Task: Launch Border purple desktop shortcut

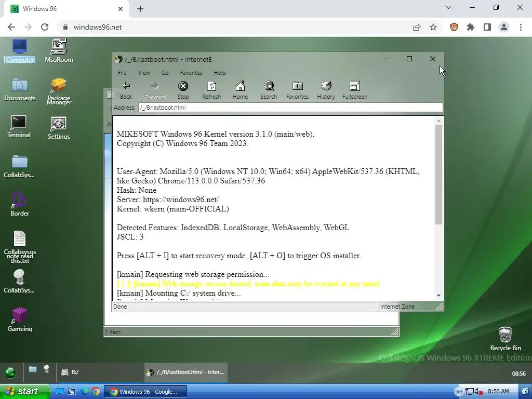Action: point(20,204)
